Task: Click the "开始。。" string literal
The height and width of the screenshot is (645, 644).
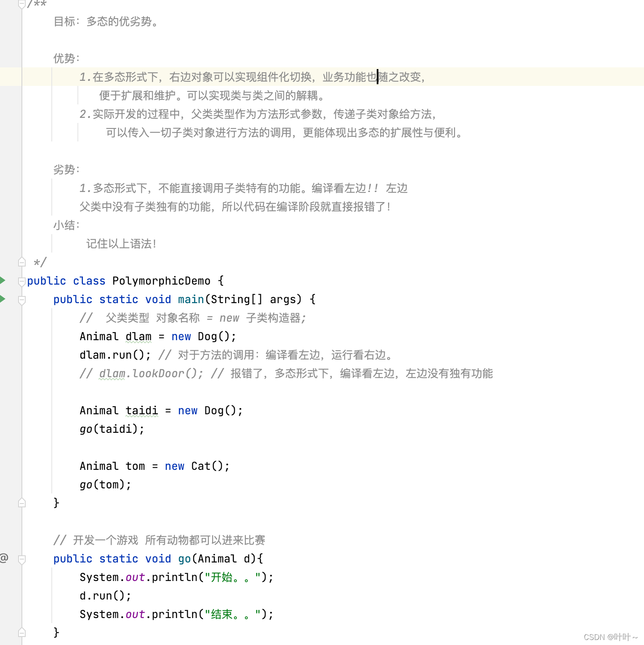Action: click(x=232, y=577)
